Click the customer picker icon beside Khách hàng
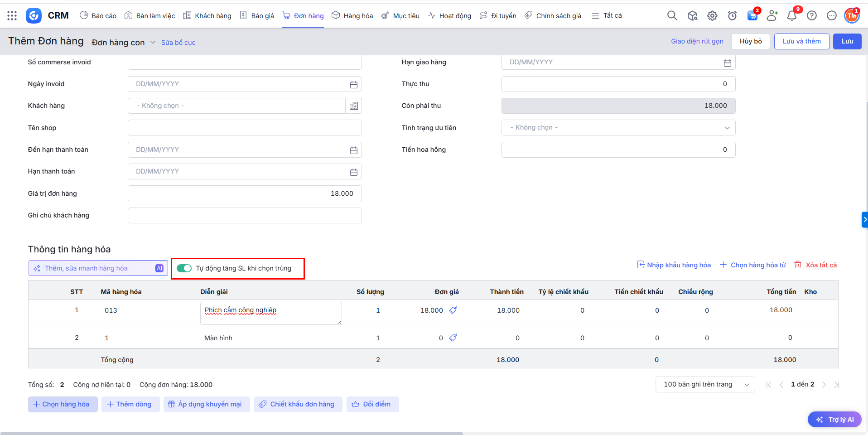 [x=353, y=106]
